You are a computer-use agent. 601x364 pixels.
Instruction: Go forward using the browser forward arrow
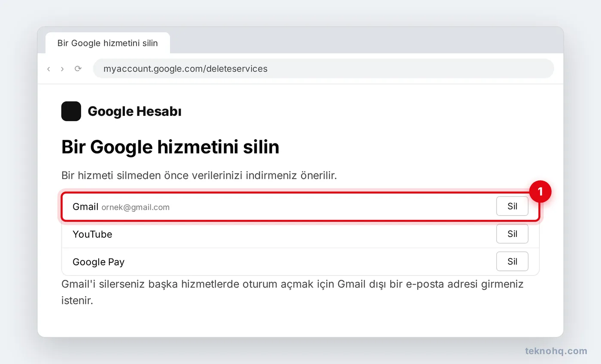(62, 69)
